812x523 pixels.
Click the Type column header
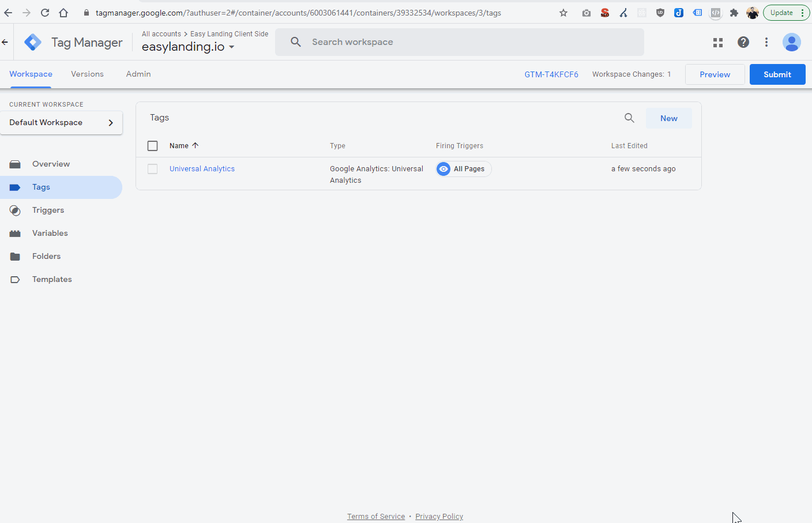pyautogui.click(x=337, y=146)
